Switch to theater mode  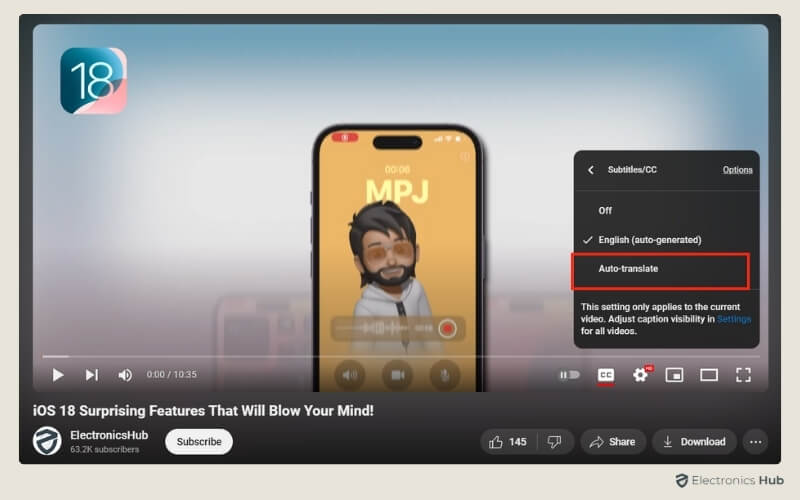[x=709, y=376]
